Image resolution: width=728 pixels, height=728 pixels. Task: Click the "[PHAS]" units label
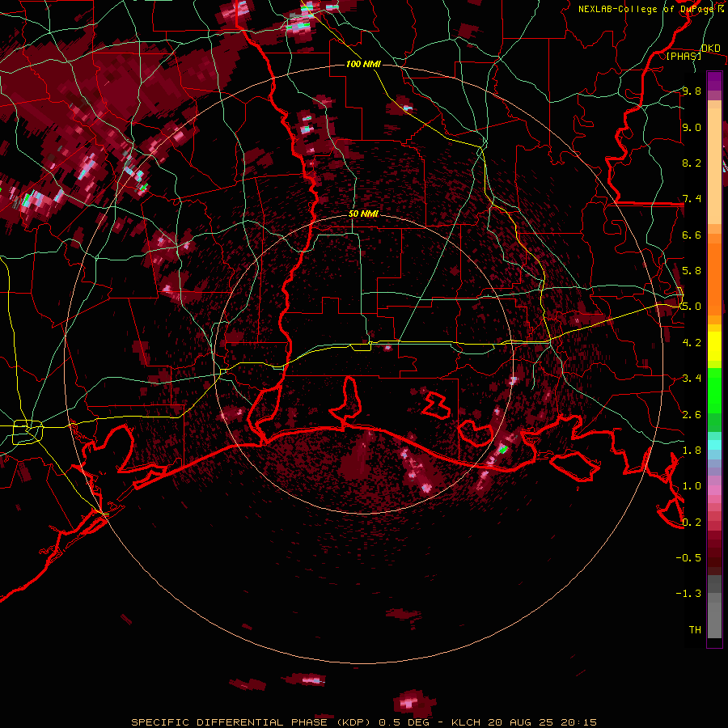click(684, 56)
